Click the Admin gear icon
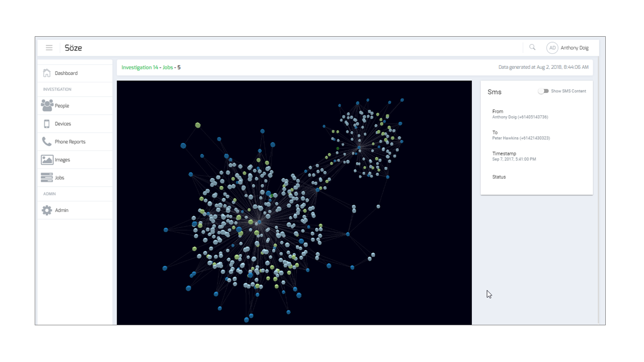Image resolution: width=644 pixels, height=362 pixels. pyautogui.click(x=47, y=210)
